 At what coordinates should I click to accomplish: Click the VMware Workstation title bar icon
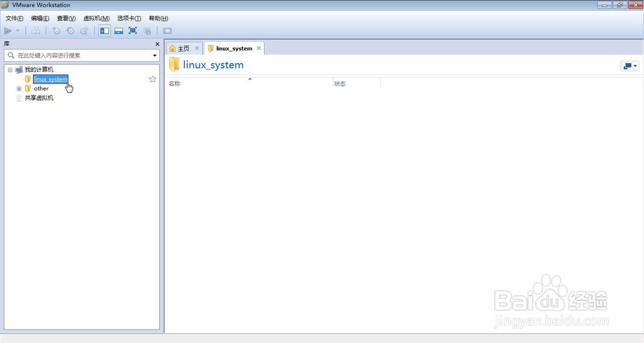tap(5, 5)
